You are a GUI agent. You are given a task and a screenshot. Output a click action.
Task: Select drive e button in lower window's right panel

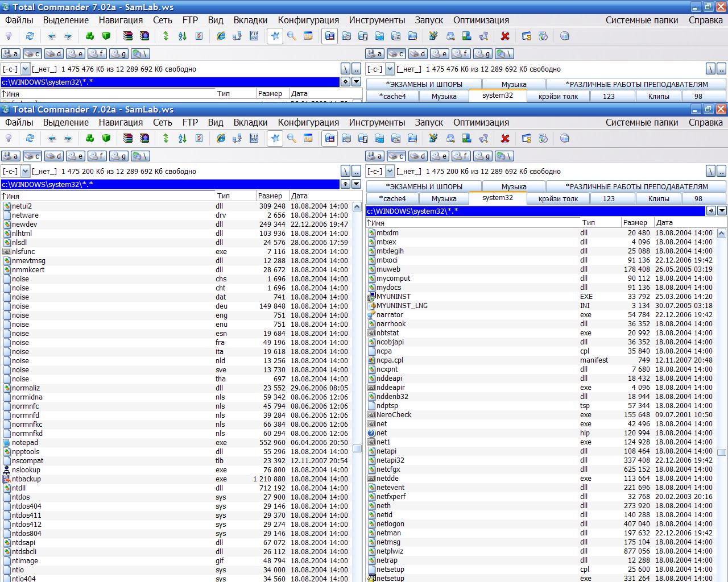[x=439, y=156]
